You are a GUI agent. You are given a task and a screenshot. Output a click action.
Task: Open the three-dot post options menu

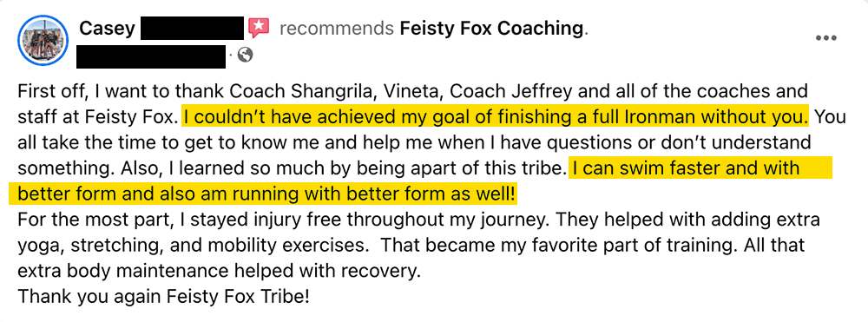(x=826, y=38)
